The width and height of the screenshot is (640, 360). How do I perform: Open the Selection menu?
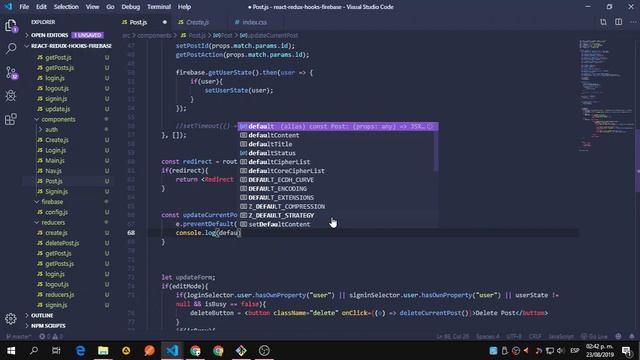pos(66,7)
